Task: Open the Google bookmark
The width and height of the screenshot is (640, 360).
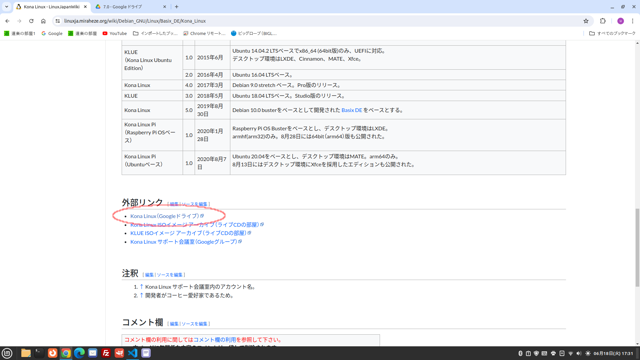Action: pos(52,33)
